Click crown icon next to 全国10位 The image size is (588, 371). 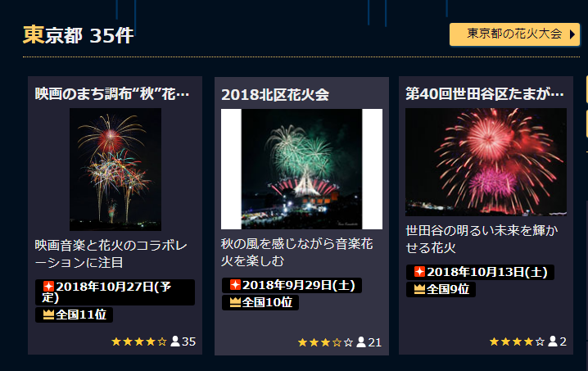[x=235, y=302]
